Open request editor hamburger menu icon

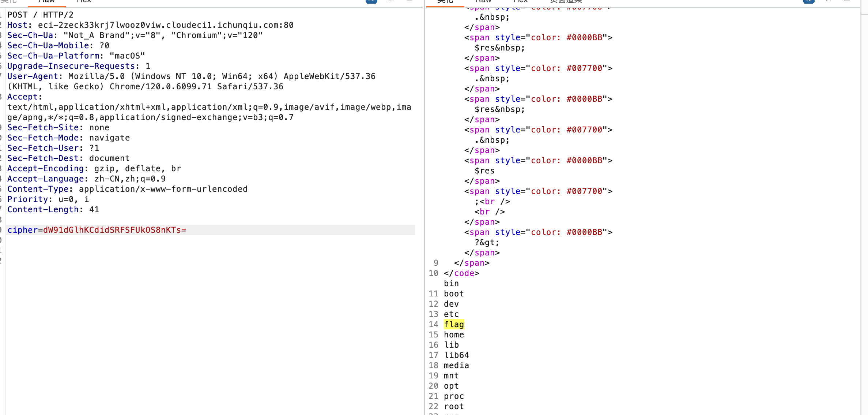pos(410,1)
